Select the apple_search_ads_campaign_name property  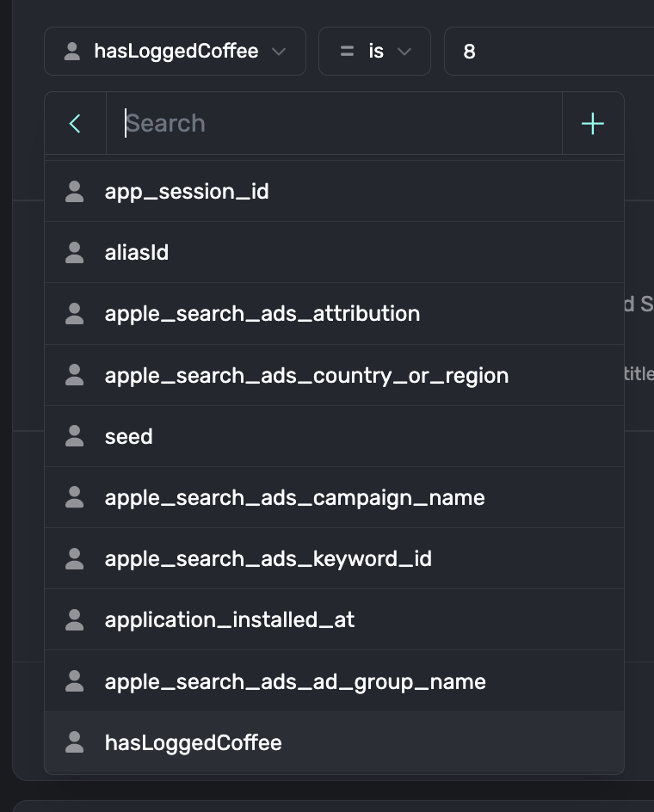(294, 498)
